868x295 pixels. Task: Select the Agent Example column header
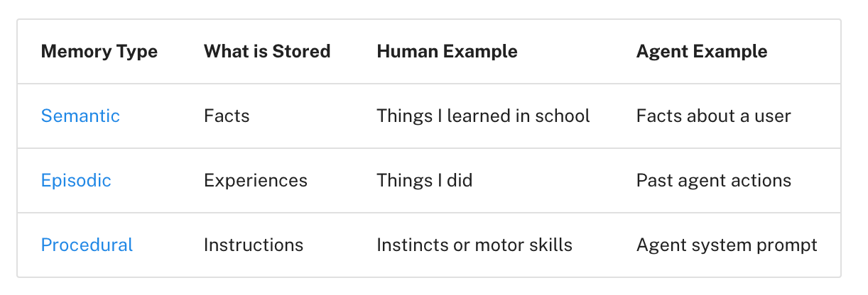[x=702, y=51]
